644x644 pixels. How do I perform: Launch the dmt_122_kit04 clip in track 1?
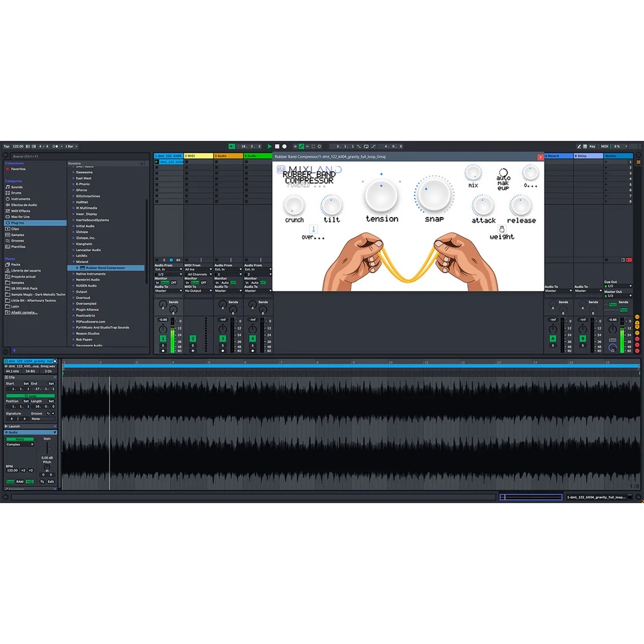157,162
